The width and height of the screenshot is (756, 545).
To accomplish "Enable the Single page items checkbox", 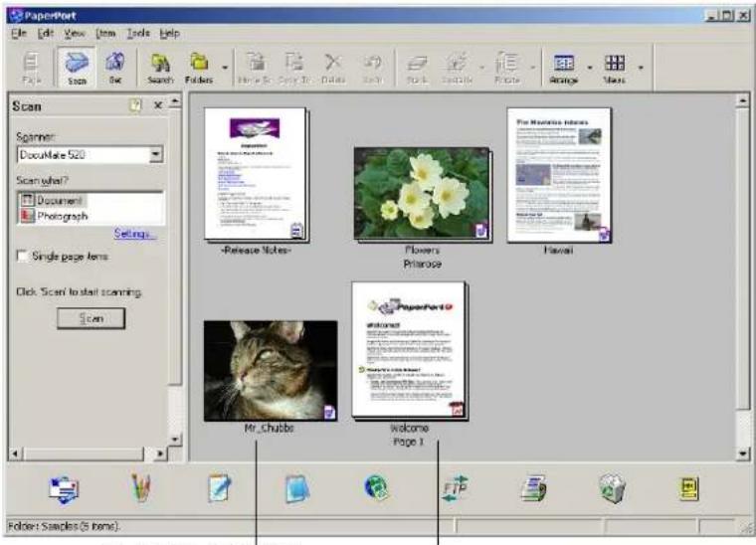I will pyautogui.click(x=22, y=256).
